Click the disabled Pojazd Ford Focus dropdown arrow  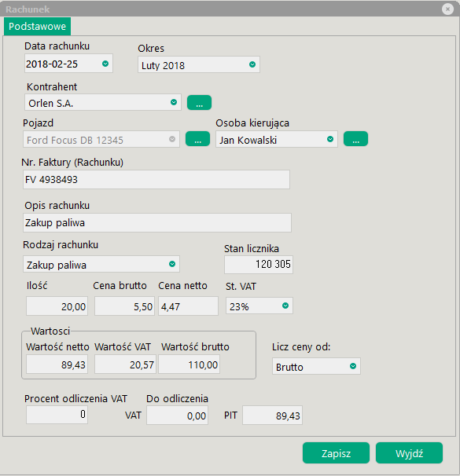click(x=172, y=139)
